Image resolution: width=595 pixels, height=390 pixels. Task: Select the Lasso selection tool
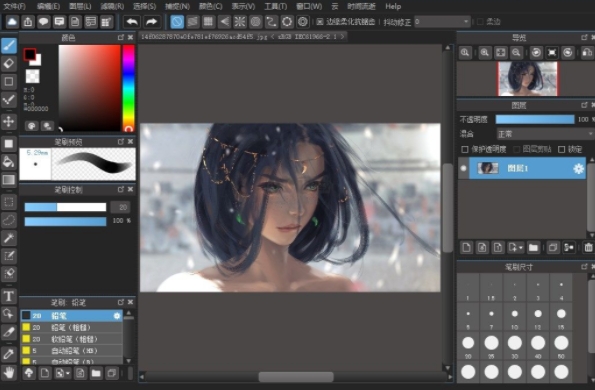(9, 220)
